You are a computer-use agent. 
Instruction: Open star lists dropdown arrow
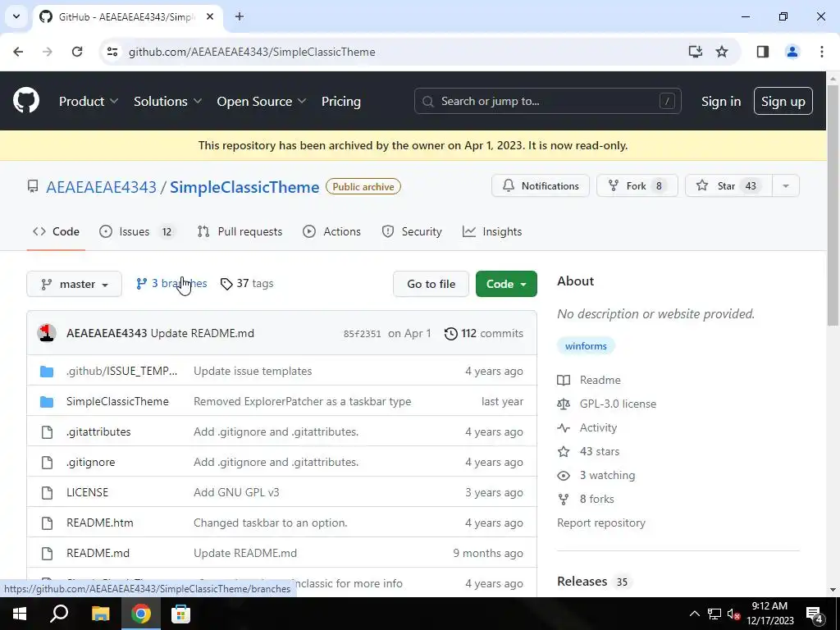coord(785,185)
